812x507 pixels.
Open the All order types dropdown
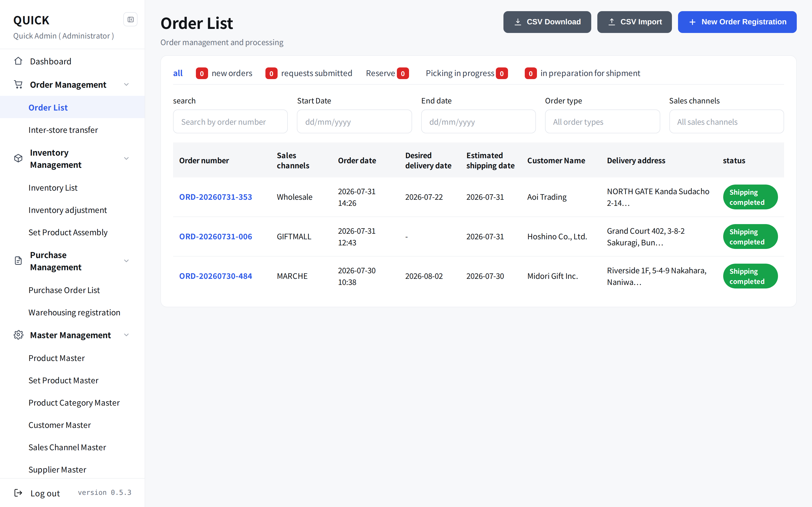click(x=602, y=122)
